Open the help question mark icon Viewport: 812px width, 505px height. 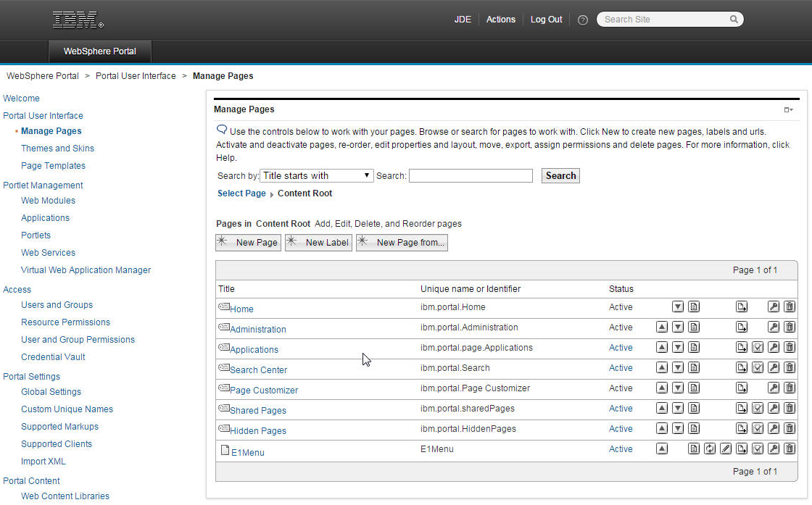point(583,20)
